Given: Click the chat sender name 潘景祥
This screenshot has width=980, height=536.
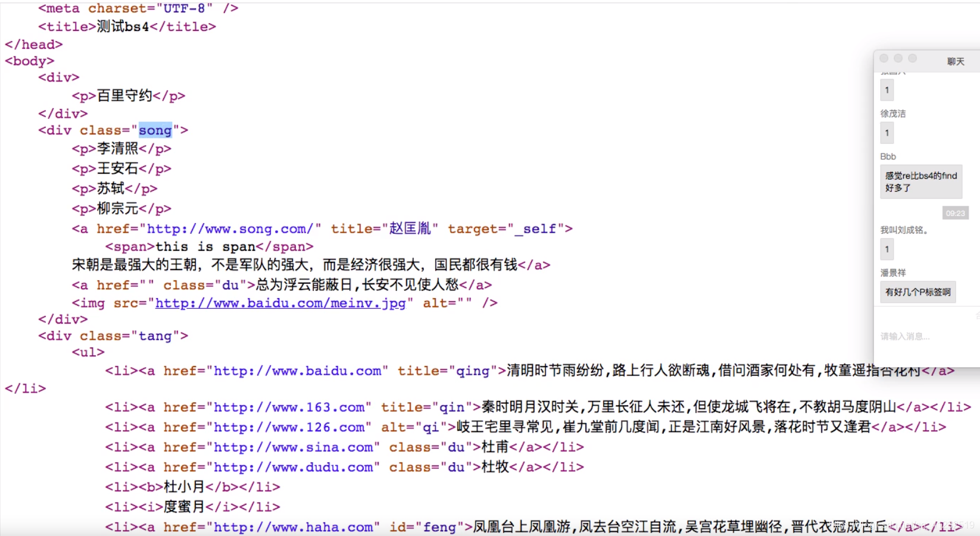Looking at the screenshot, I should click(x=893, y=273).
